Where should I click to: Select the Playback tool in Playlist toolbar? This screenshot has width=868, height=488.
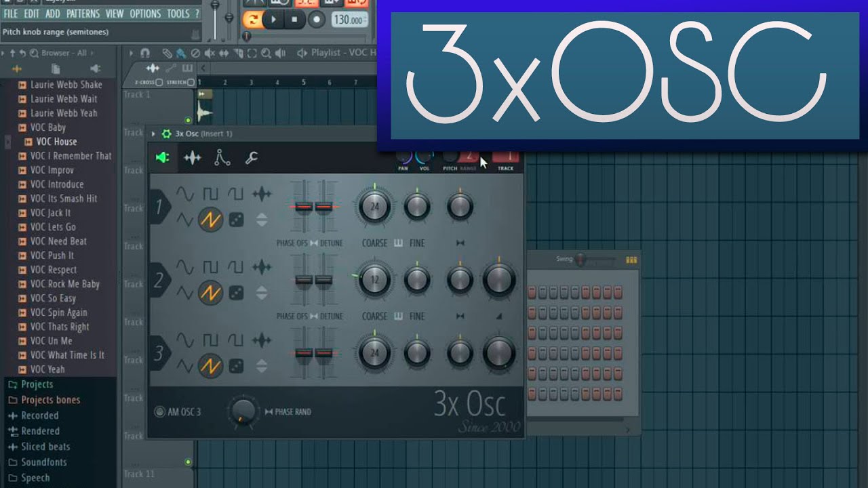point(281,53)
